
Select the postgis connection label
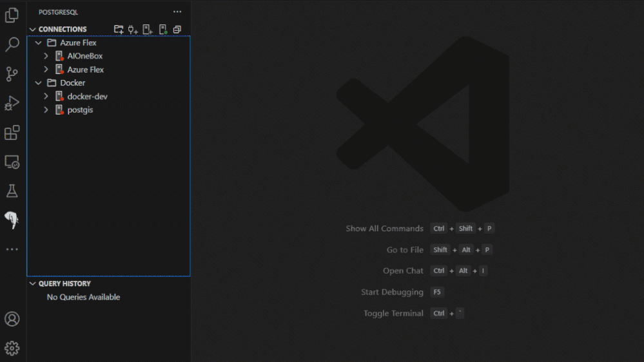(80, 110)
